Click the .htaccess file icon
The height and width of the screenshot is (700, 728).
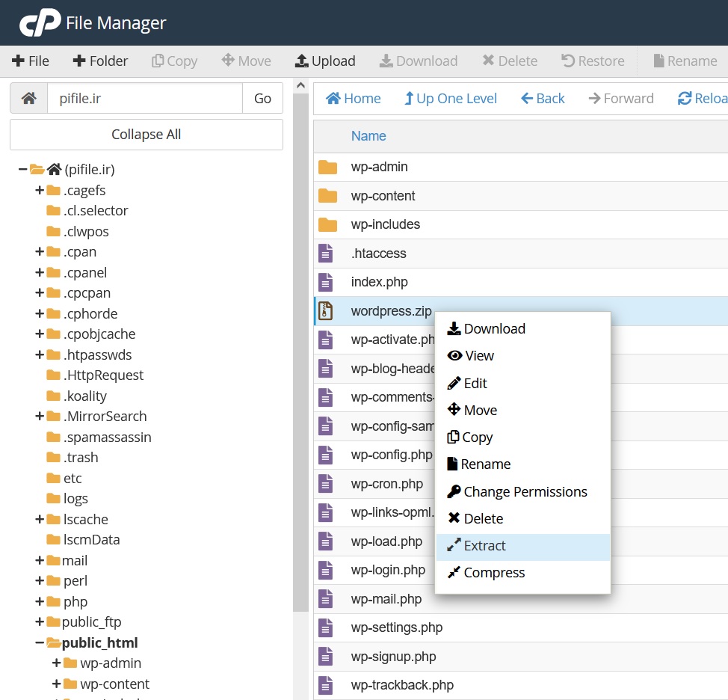pyautogui.click(x=325, y=254)
